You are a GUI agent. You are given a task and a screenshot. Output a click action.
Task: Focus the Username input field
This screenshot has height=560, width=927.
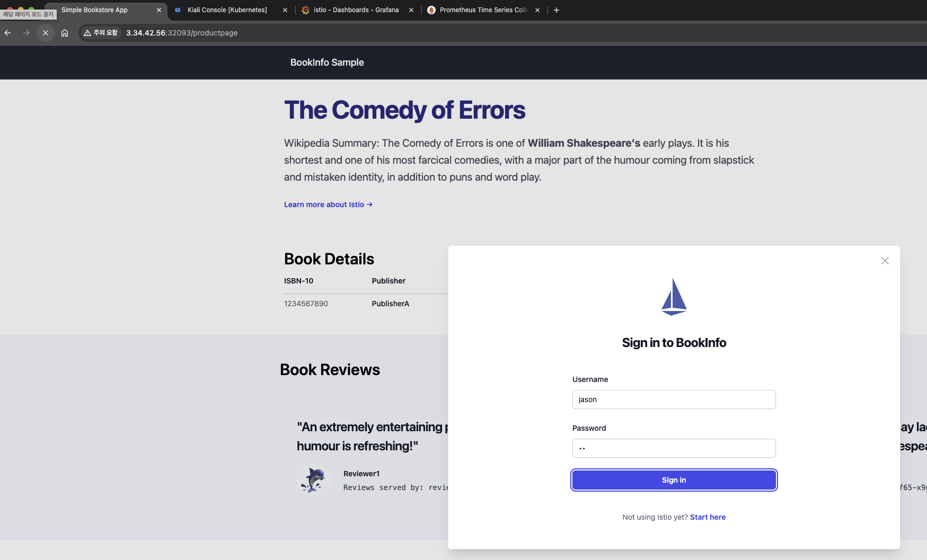tap(674, 399)
